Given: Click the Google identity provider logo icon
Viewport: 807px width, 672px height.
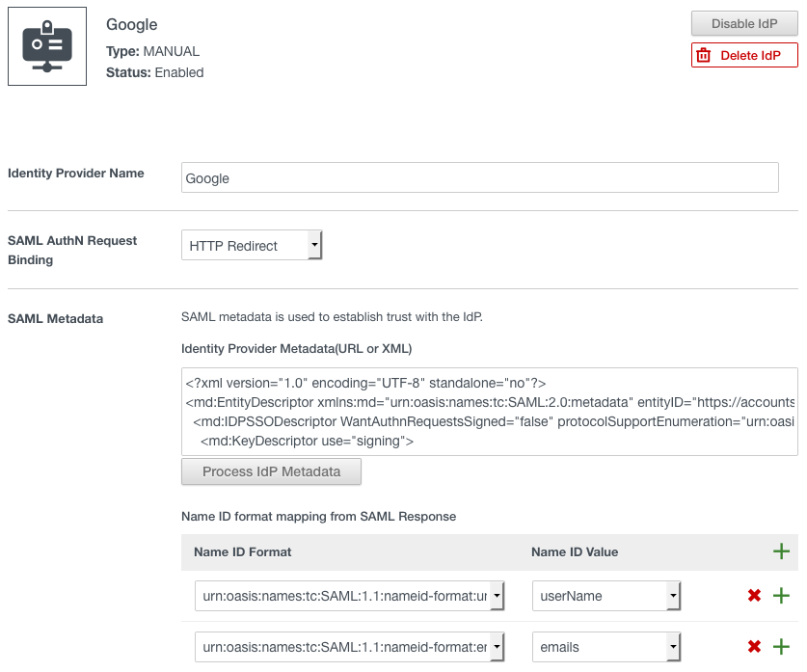Looking at the screenshot, I should [47, 46].
